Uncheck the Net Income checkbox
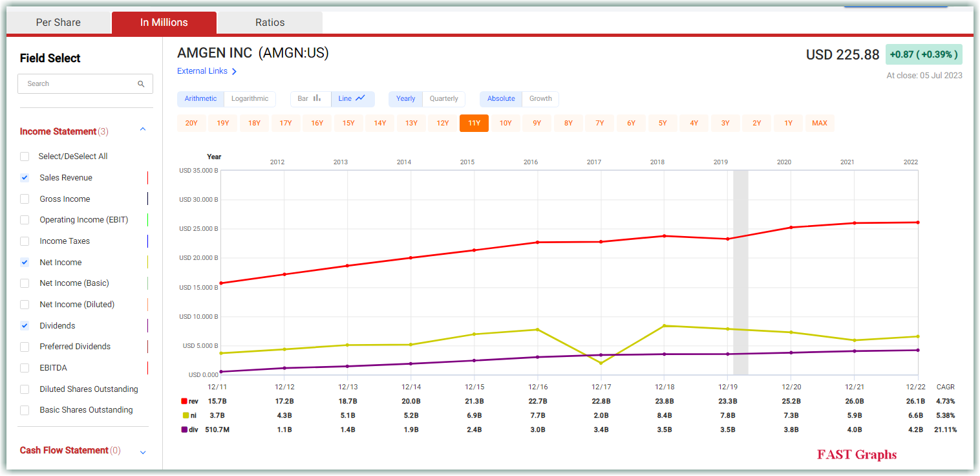 [x=25, y=263]
